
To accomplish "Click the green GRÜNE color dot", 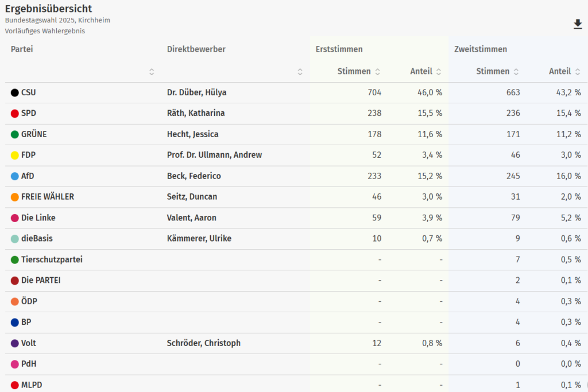I will (x=14, y=134).
